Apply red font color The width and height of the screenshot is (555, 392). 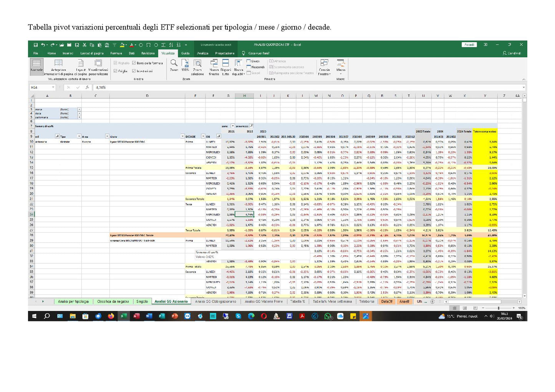tap(131, 45)
